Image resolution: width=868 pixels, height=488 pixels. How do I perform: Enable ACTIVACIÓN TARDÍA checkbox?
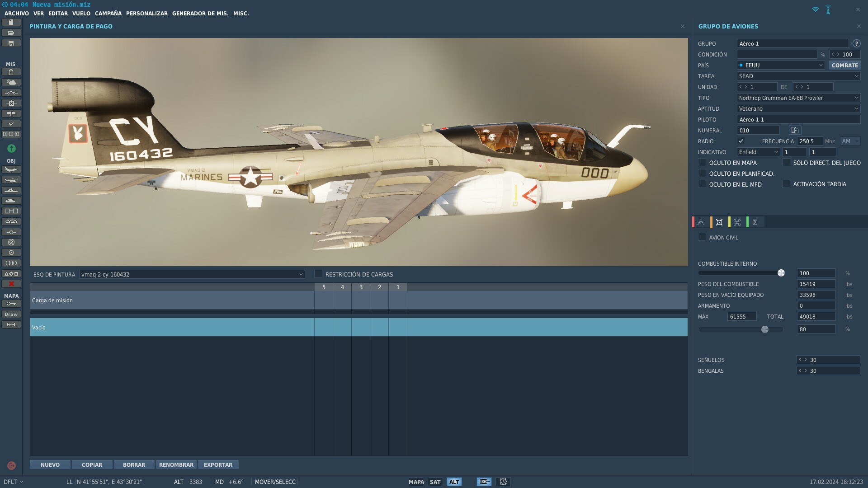tap(786, 184)
